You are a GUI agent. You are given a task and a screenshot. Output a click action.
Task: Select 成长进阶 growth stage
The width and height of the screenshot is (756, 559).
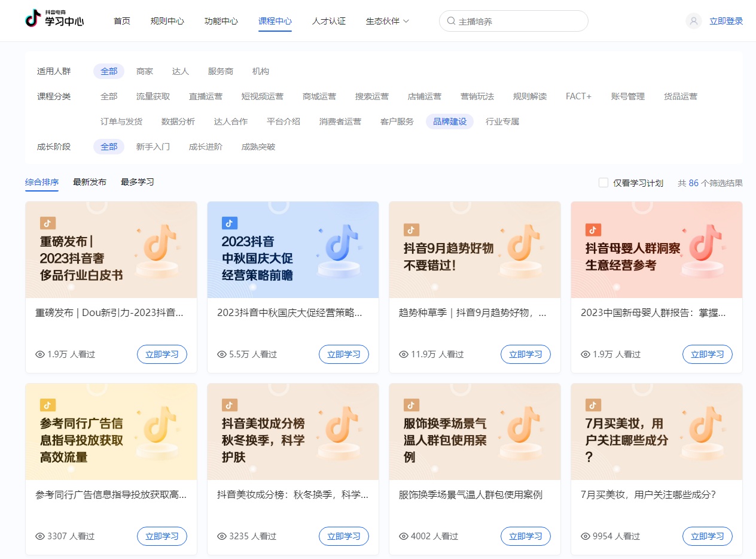pos(206,147)
